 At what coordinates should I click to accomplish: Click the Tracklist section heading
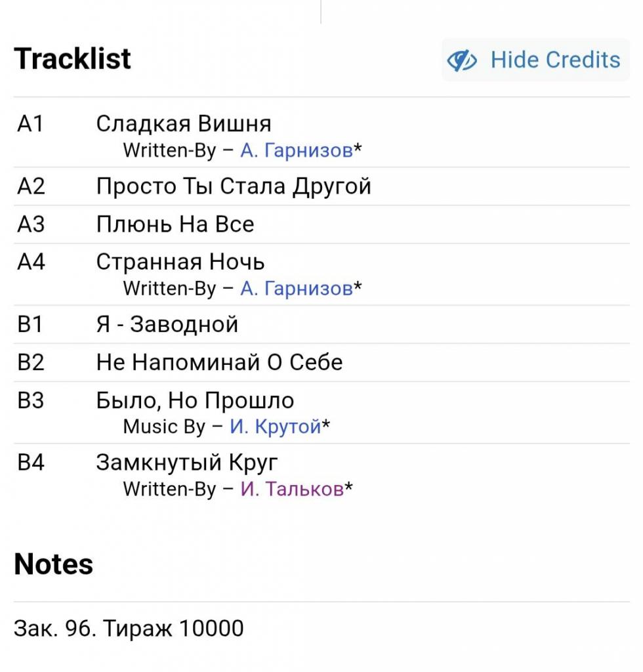72,58
